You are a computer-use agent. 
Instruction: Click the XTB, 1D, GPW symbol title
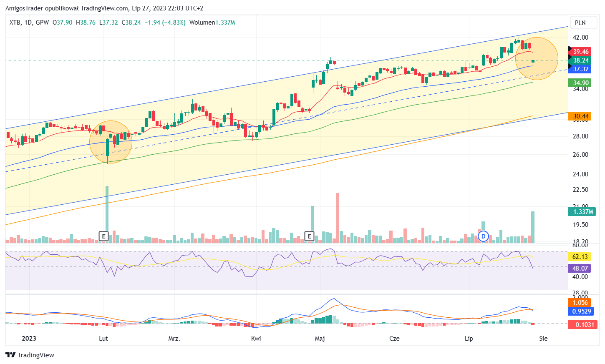[x=29, y=23]
